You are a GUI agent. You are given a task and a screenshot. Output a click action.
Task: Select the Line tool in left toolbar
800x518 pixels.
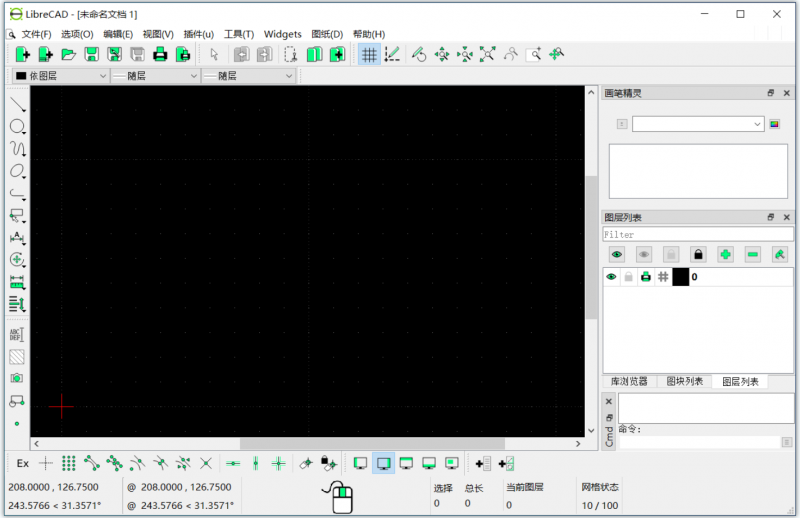(17, 105)
